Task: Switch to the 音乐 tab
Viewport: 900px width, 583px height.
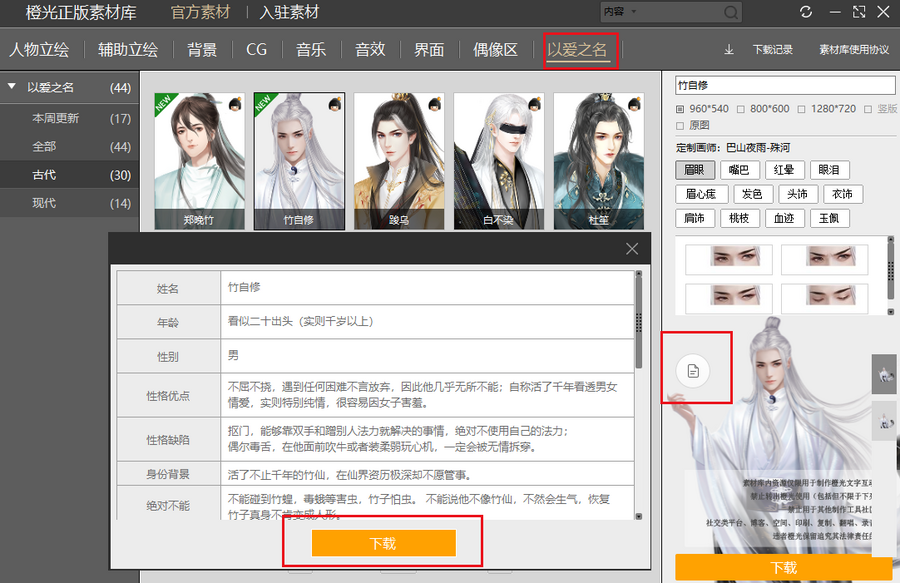Action: pos(310,49)
